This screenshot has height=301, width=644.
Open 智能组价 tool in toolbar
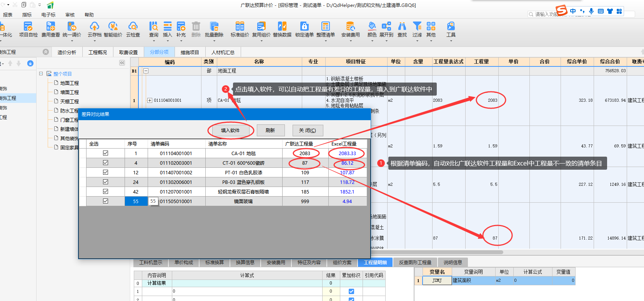(x=113, y=26)
